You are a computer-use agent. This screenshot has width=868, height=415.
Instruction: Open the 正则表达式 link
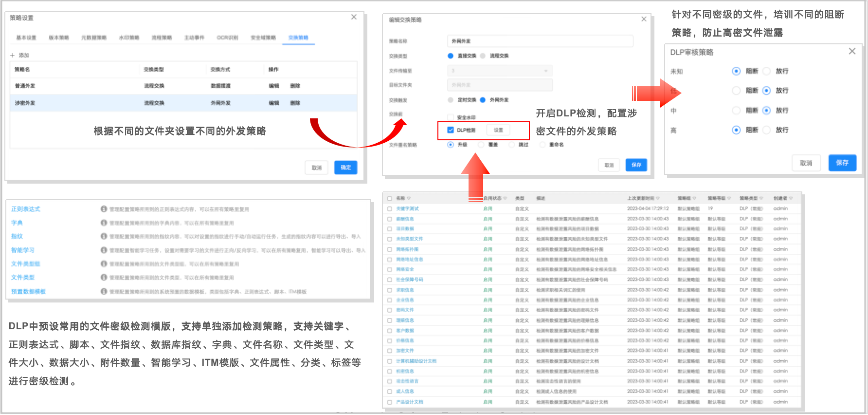pyautogui.click(x=26, y=209)
